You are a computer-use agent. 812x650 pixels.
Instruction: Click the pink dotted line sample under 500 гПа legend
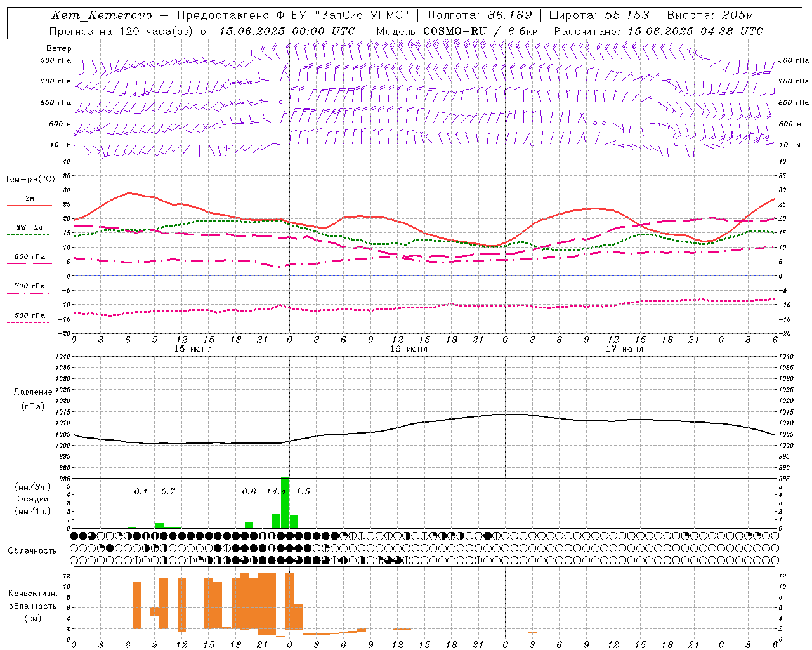coord(28,322)
